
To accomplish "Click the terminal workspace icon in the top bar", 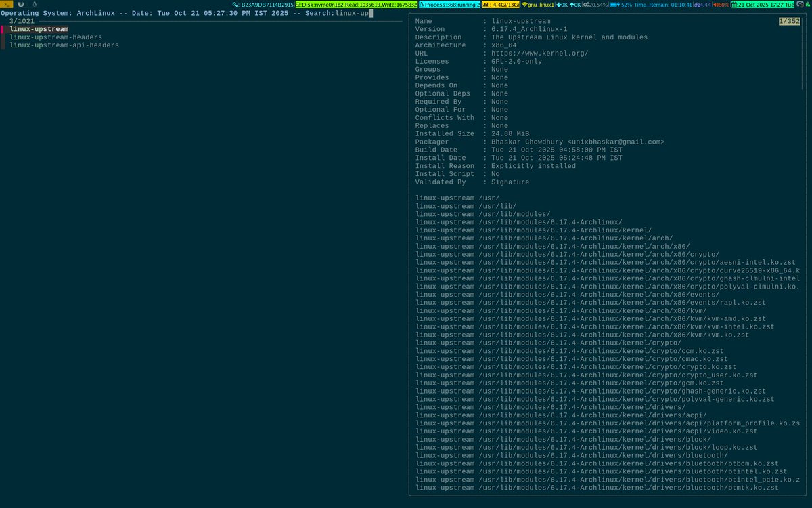I will point(5,4).
